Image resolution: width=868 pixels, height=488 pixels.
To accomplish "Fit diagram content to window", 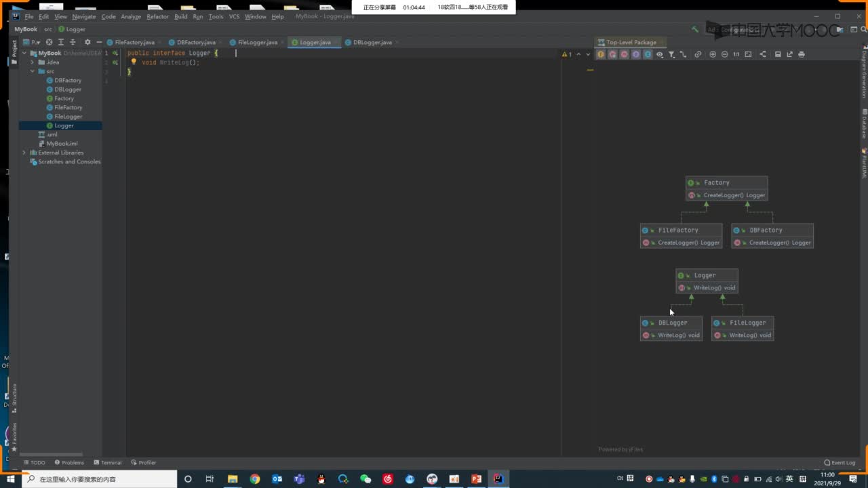I will click(748, 54).
